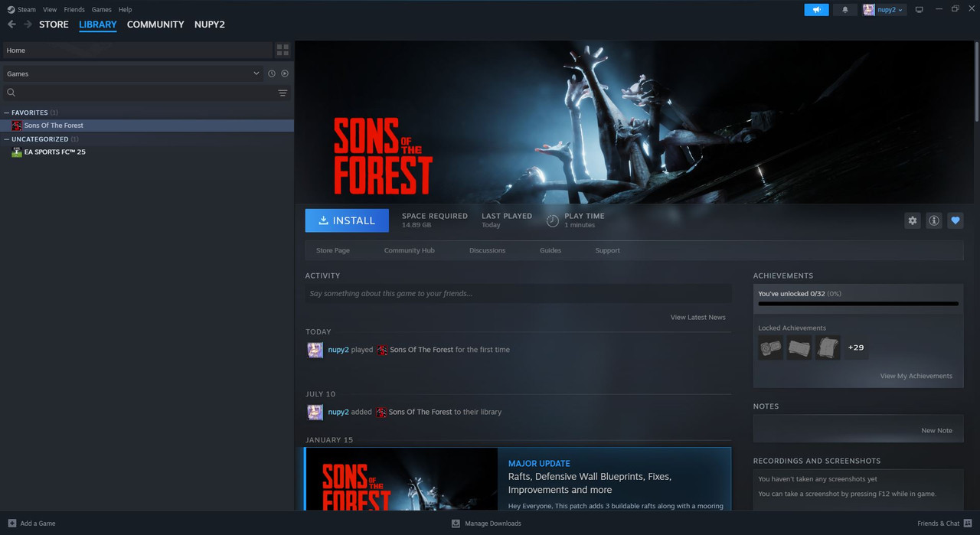Click the Steam logo menu icon

[11, 9]
